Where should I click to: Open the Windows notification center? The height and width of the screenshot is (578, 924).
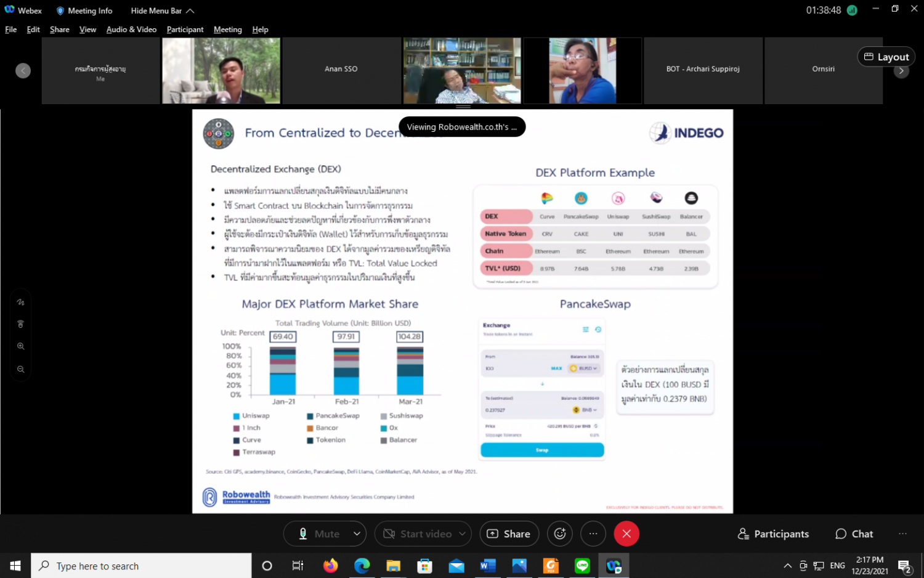[904, 566]
